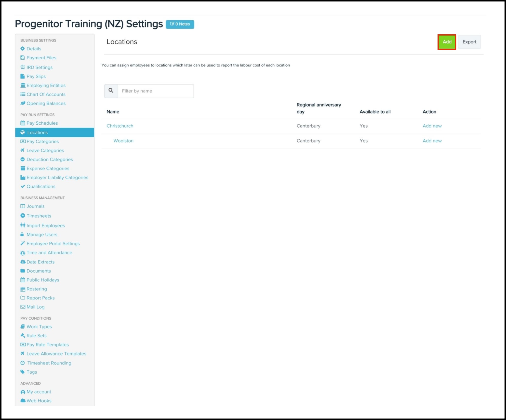Click the Employing Entities bank icon
The height and width of the screenshot is (420, 506).
pos(23,85)
